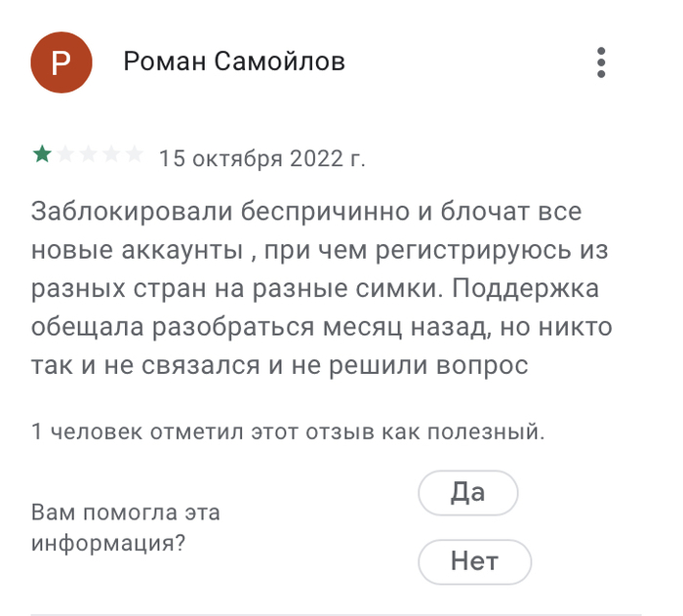This screenshot has height=616, width=683.
Task: Open the three-dot review options menu
Action: point(601,62)
